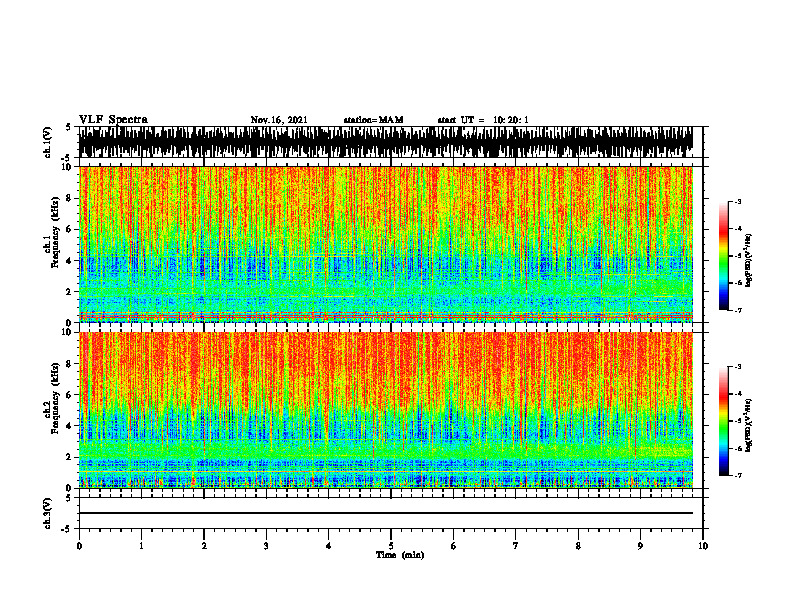
Task: Click the ch.2 spectrogram color scale bar
Action: click(724, 421)
